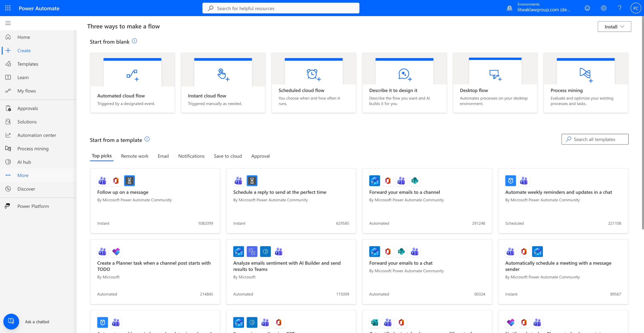
Task: Open the app launcher waffle icon
Action: tap(8, 8)
